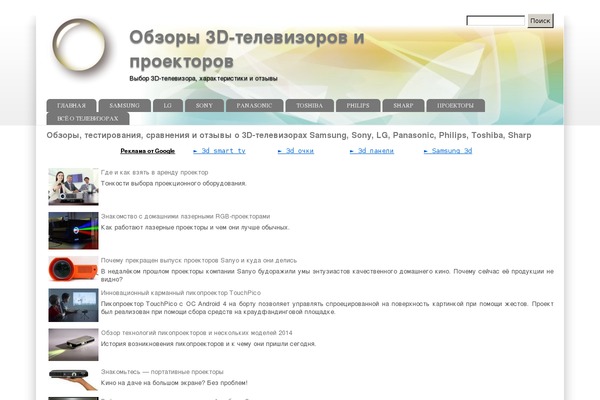The height and width of the screenshot is (400, 600).
Task: Click the search input field
Action: pos(496,21)
